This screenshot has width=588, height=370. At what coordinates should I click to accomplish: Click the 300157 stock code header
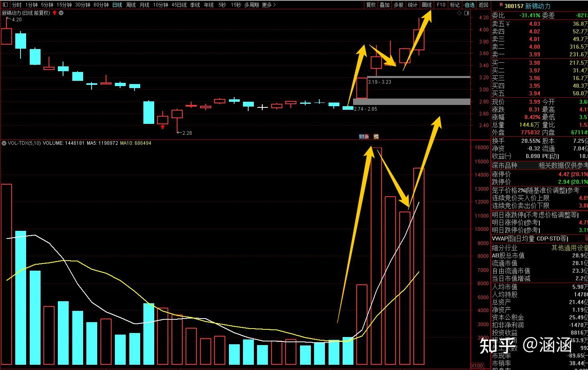coord(514,6)
